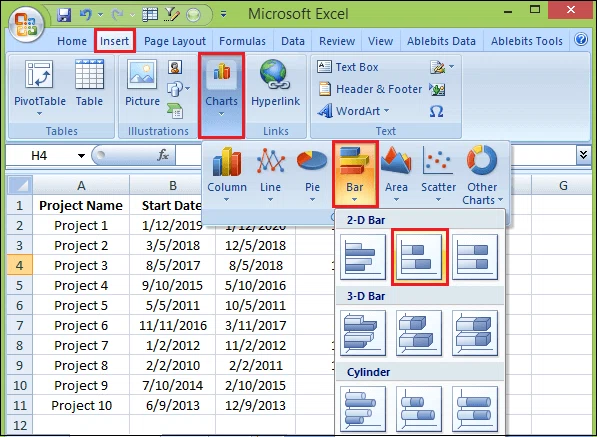The width and height of the screenshot is (597, 437).
Task: Select all cells corner button
Action: (20, 185)
